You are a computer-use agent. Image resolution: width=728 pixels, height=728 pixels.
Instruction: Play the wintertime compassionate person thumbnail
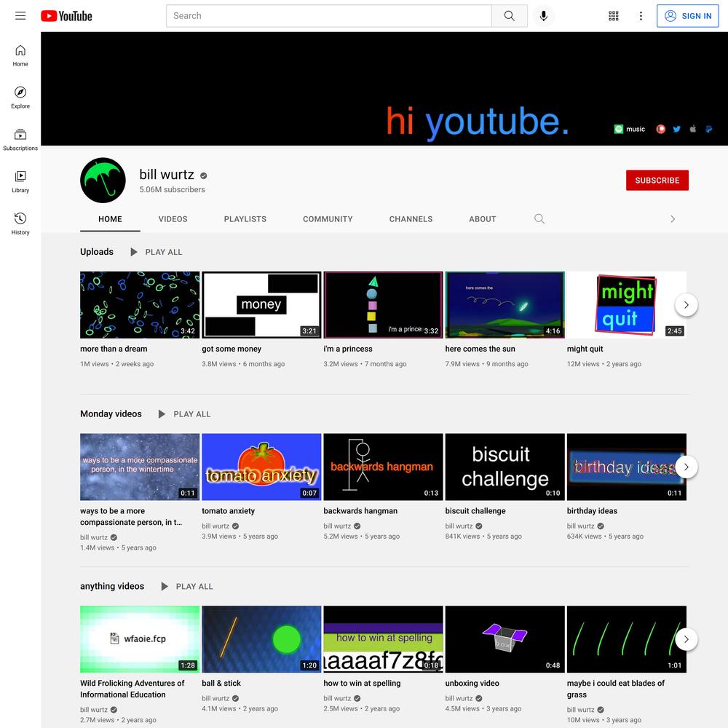[140, 467]
